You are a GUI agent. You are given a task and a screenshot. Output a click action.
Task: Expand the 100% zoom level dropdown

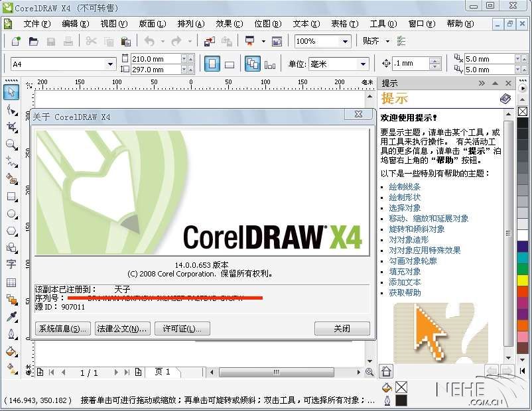[x=345, y=41]
